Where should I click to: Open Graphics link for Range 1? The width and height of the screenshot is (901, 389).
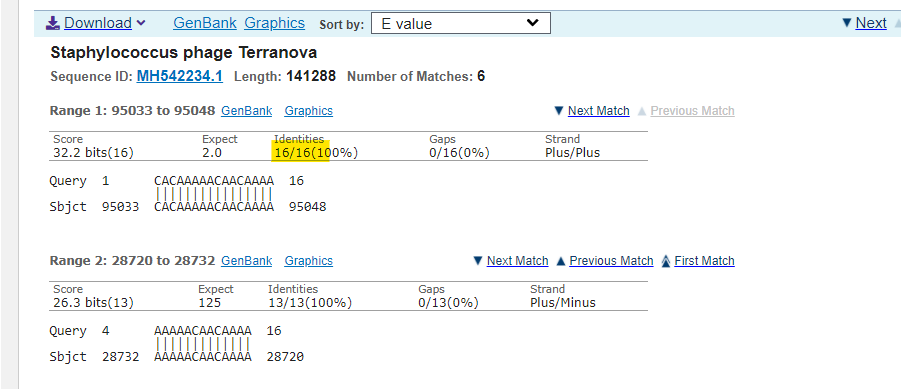(x=309, y=111)
